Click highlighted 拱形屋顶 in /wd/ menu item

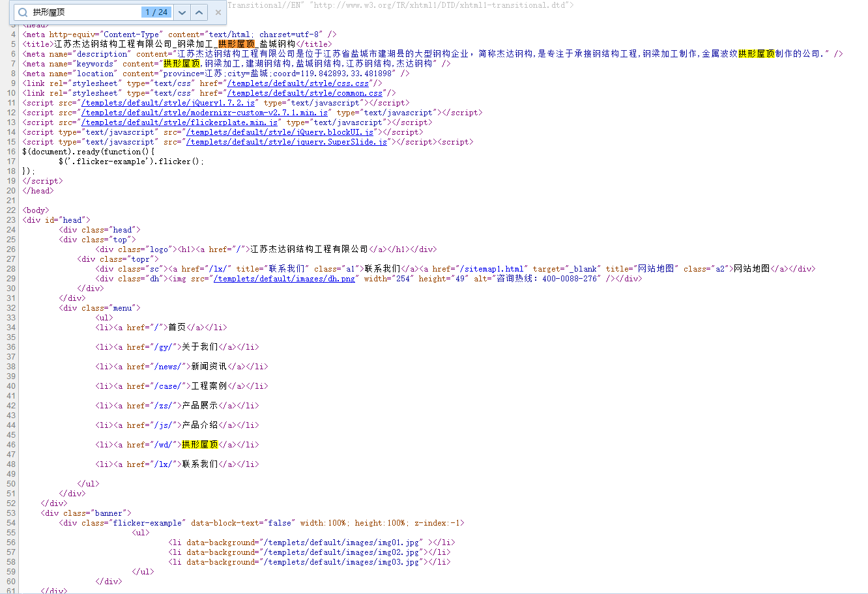click(x=199, y=445)
